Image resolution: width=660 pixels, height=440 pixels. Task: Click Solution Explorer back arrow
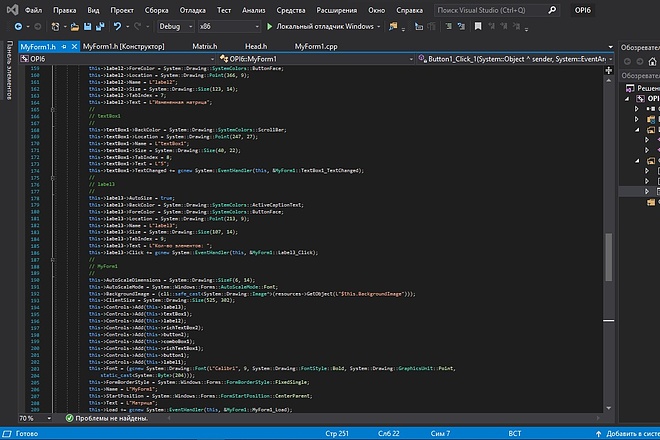point(627,61)
